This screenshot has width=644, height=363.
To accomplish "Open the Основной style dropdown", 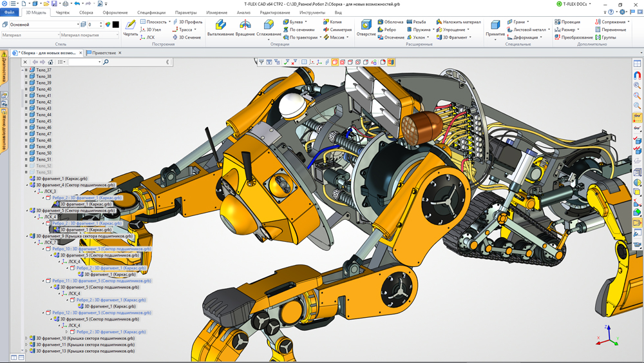I will tap(77, 25).
